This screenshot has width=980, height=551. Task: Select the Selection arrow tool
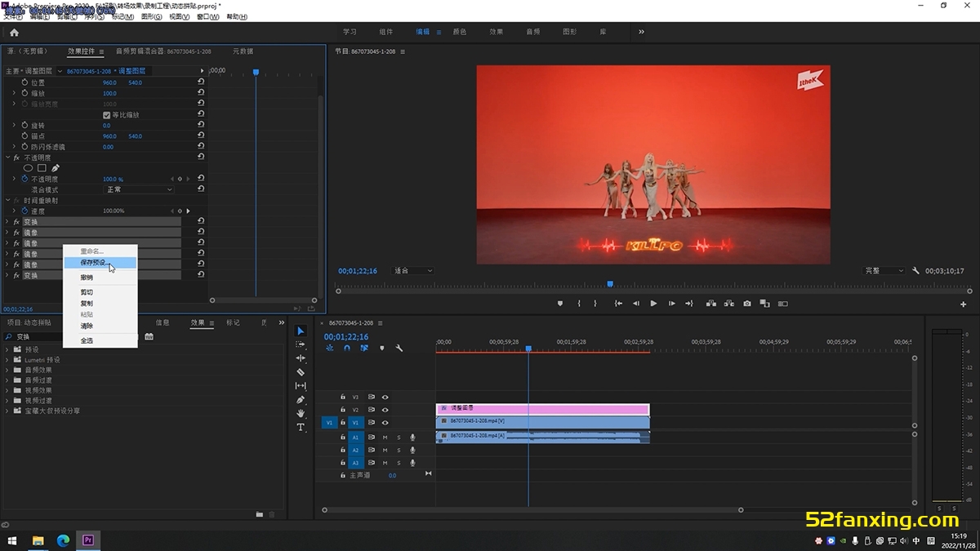click(301, 331)
